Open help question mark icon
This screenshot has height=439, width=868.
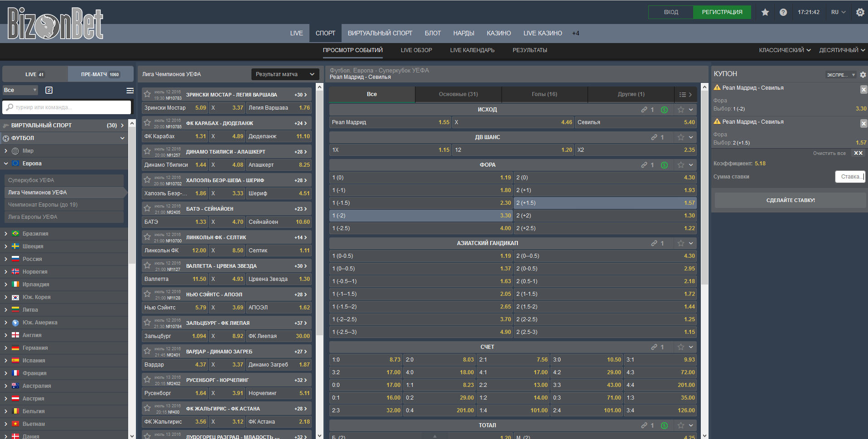click(x=783, y=12)
